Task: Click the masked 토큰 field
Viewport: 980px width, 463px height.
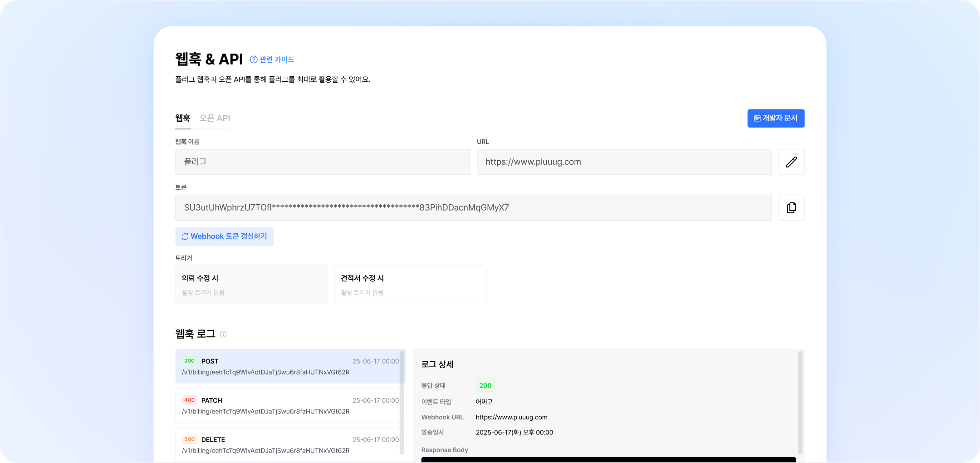Action: [x=474, y=208]
